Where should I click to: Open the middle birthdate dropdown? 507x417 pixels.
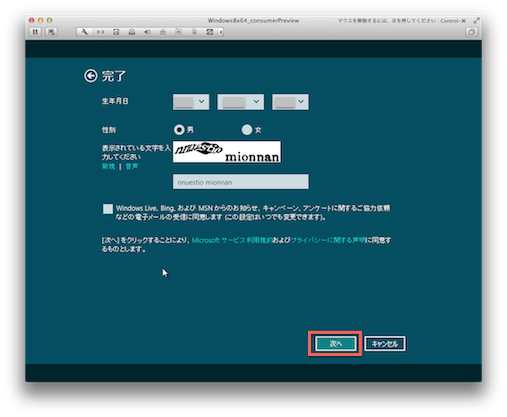click(240, 102)
